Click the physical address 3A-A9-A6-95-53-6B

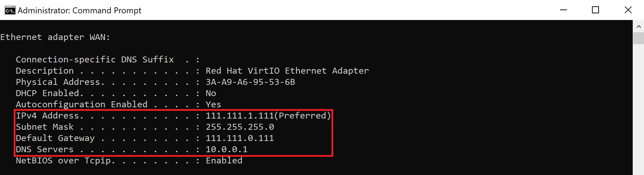pyautogui.click(x=250, y=82)
